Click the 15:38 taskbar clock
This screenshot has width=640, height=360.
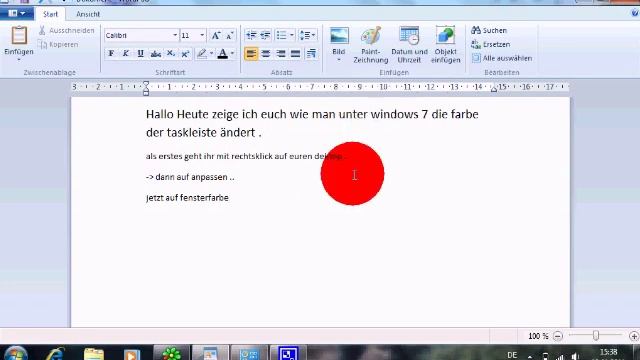point(609,352)
